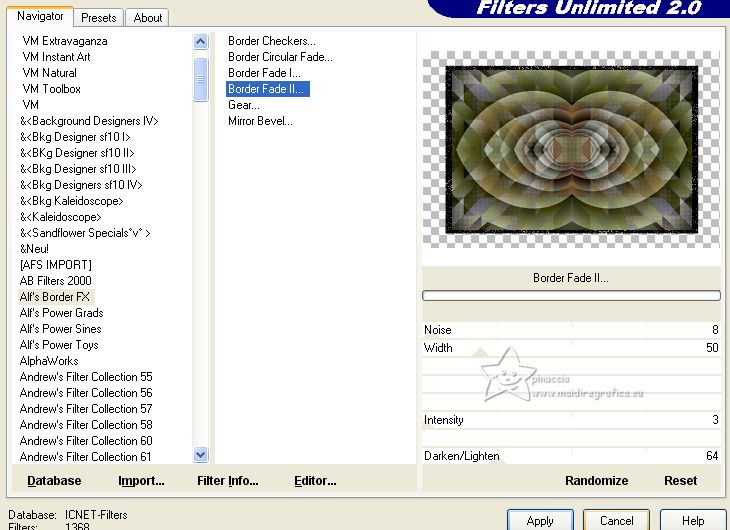Viewport: 730px width, 530px height.
Task: Click the Intensity slider
Action: 571,420
